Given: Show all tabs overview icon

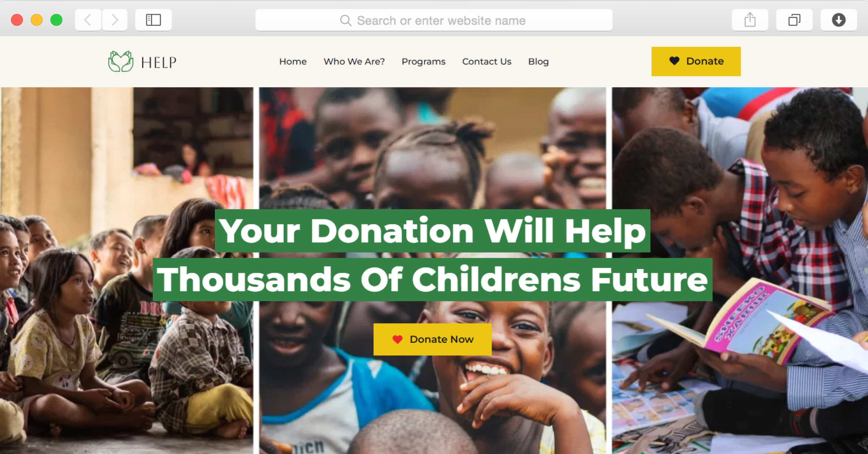Looking at the screenshot, I should pos(794,20).
